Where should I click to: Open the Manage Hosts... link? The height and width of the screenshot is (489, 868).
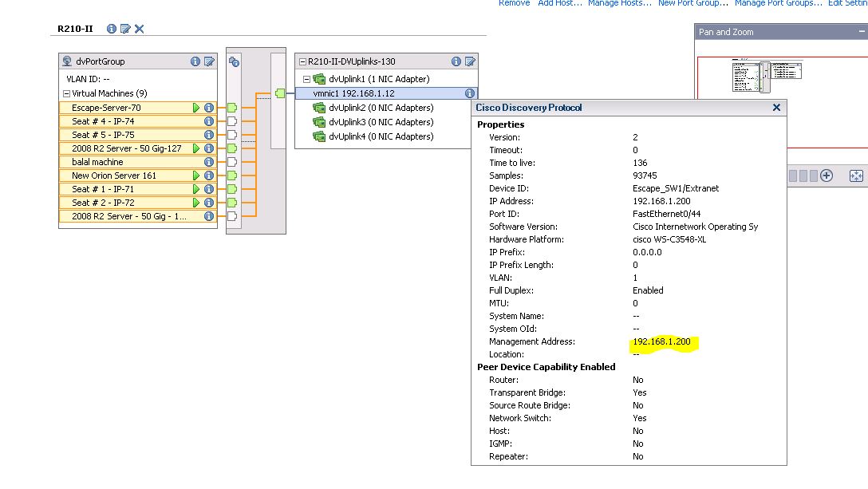click(x=620, y=3)
